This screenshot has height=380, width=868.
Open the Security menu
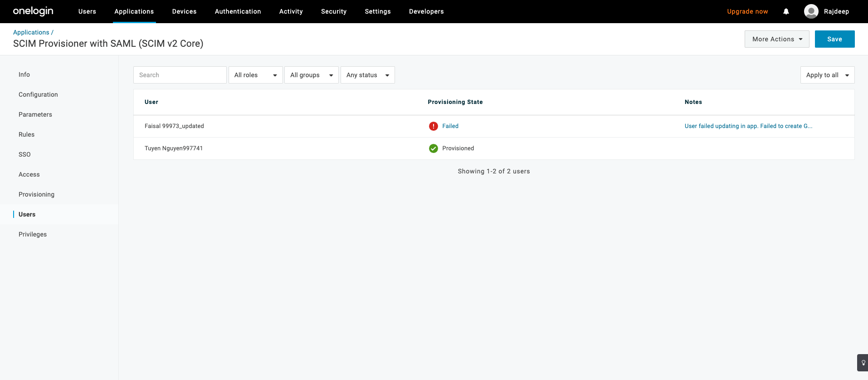click(x=333, y=11)
